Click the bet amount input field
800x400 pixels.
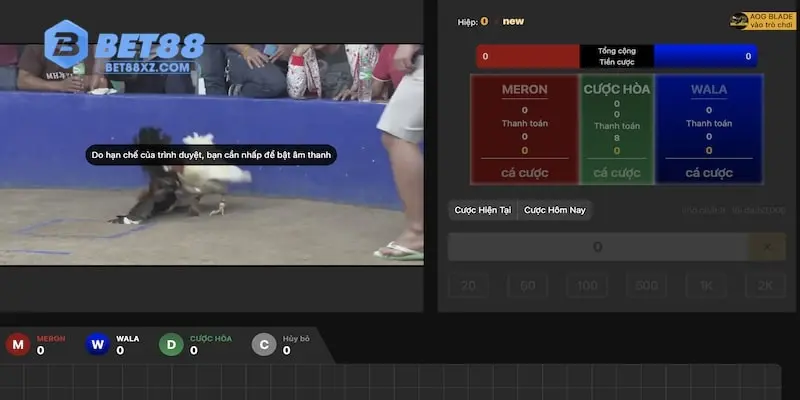click(x=597, y=247)
